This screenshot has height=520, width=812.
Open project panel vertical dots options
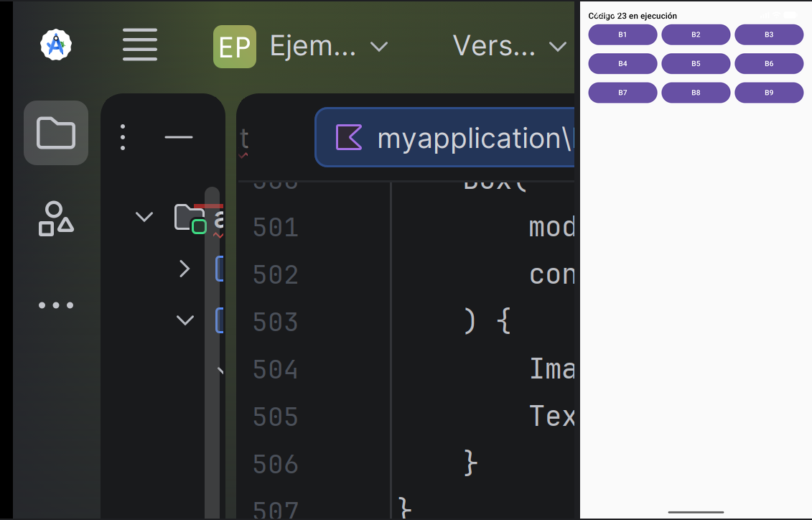[123, 137]
